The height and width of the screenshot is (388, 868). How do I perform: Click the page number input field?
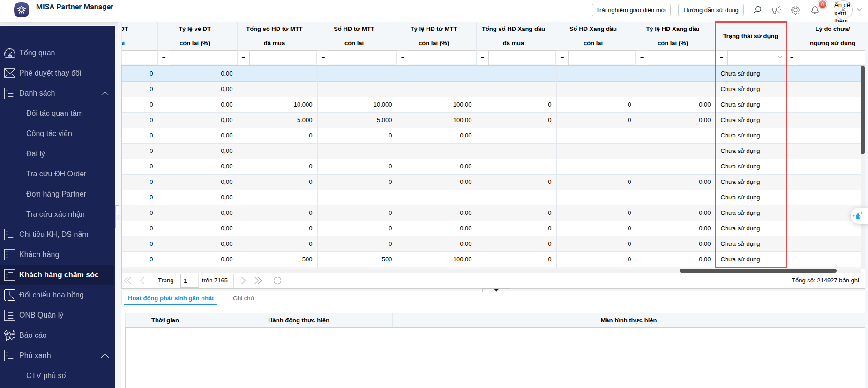(x=189, y=281)
